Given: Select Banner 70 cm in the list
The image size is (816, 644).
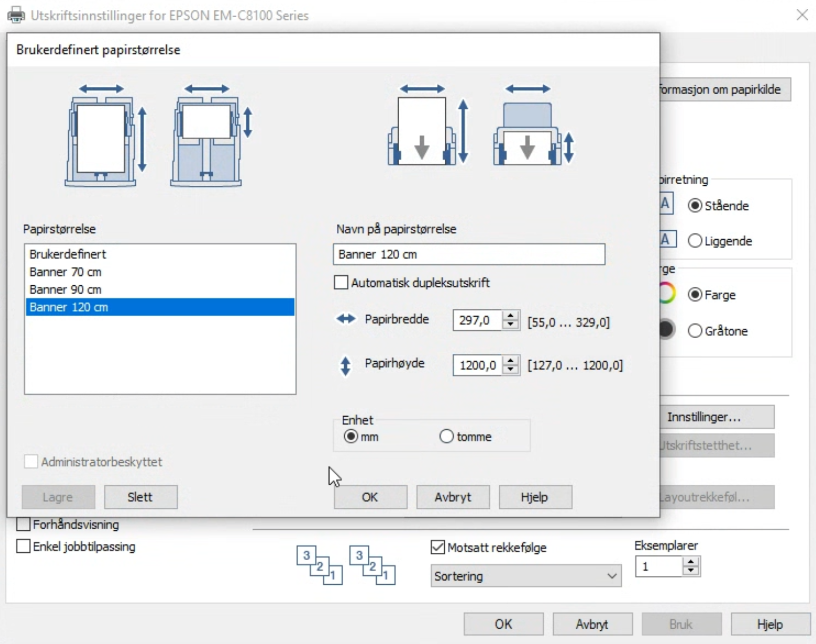Looking at the screenshot, I should pos(160,272).
